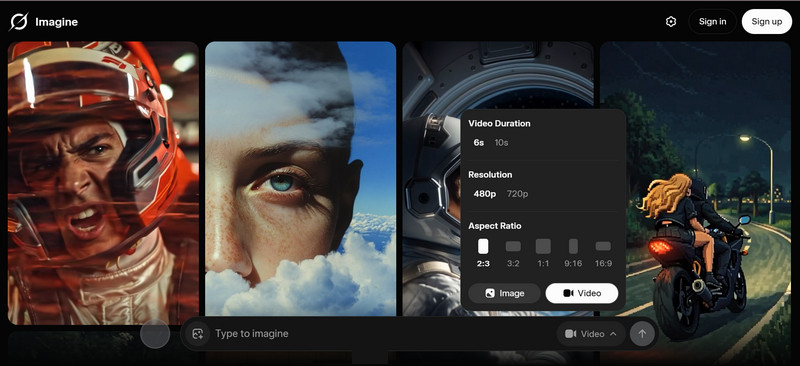Pick the 9:16 aspect ratio
The image size is (800, 366).
(573, 253)
